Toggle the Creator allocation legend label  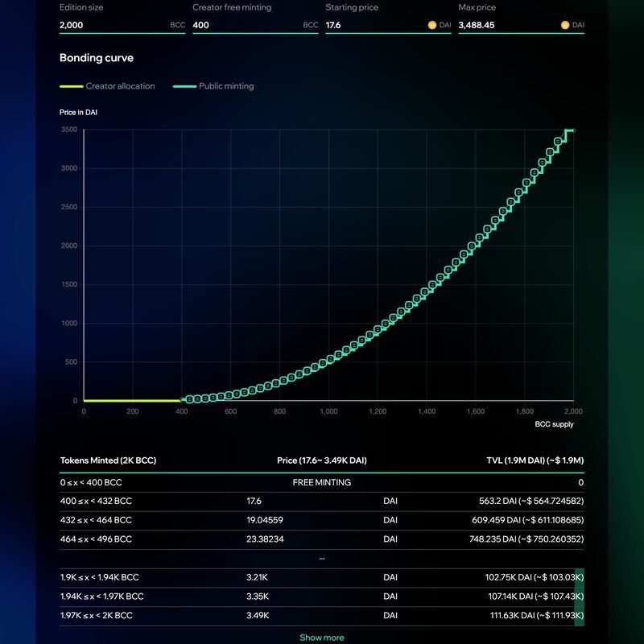tap(120, 86)
